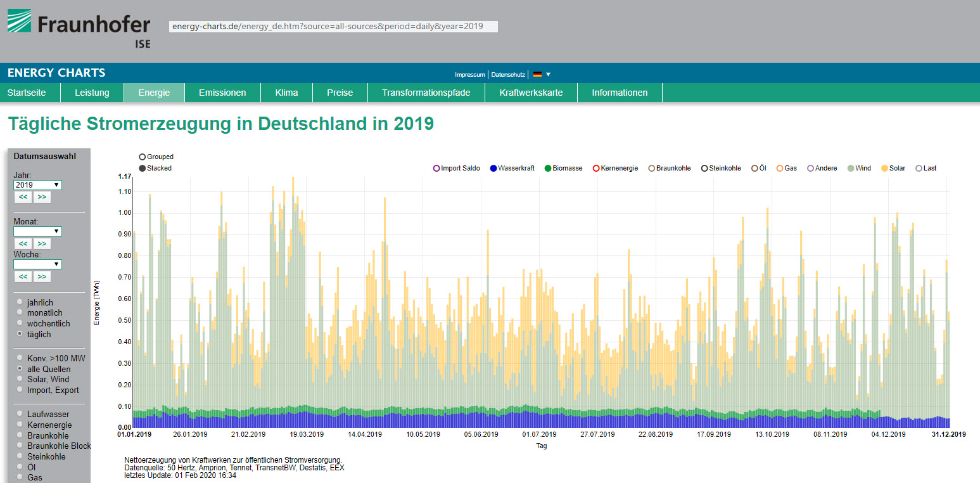The width and height of the screenshot is (980, 483).
Task: Go to the Kraftwerkskarte menu item
Action: pos(530,93)
